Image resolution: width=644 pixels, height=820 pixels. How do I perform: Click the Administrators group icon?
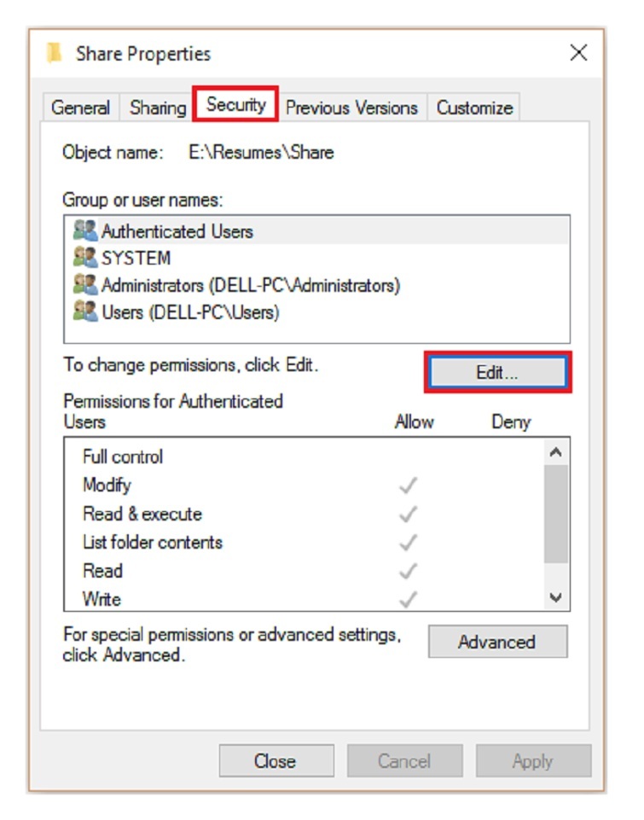[x=85, y=285]
